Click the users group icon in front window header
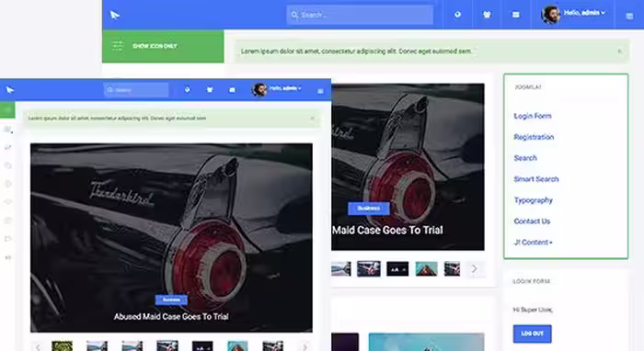Screen dimensions: 644x351 pyautogui.click(x=210, y=89)
